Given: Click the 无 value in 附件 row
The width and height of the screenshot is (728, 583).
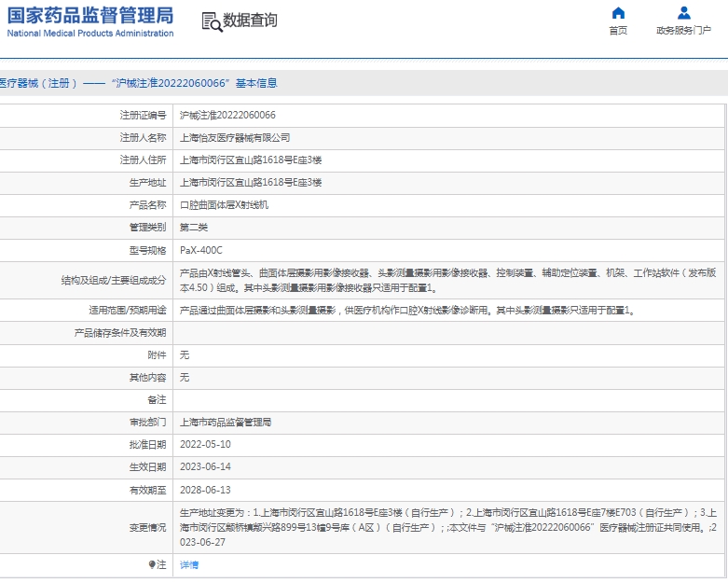Looking at the screenshot, I should [x=185, y=354].
